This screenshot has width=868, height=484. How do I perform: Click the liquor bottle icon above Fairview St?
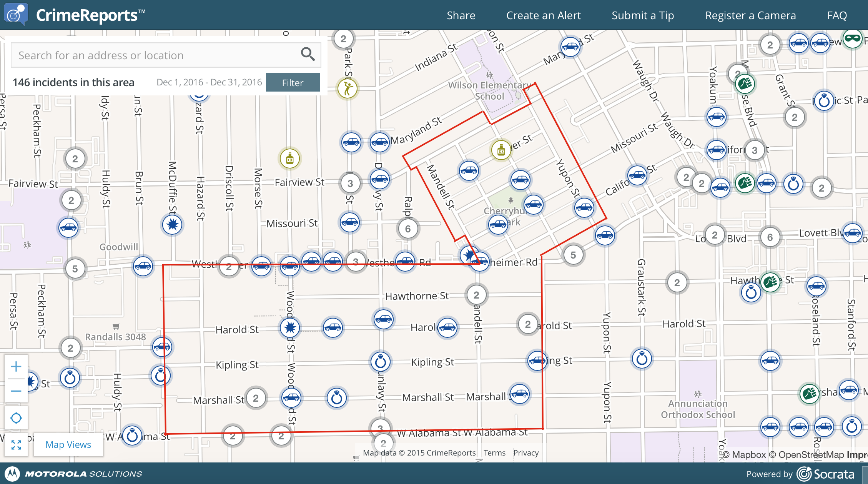tap(290, 159)
